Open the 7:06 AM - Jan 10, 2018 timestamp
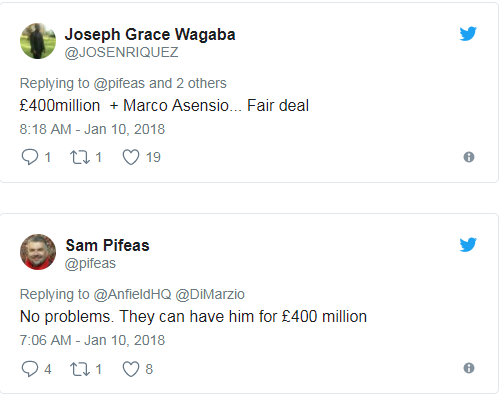 pos(92,340)
